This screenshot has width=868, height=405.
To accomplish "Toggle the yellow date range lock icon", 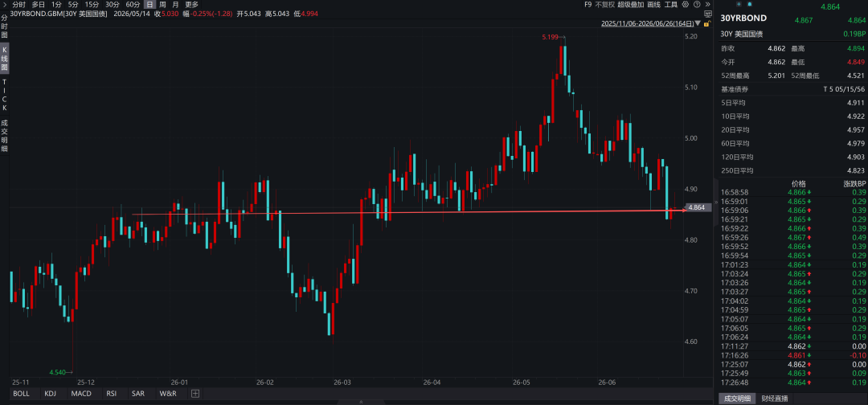I will click(x=706, y=23).
